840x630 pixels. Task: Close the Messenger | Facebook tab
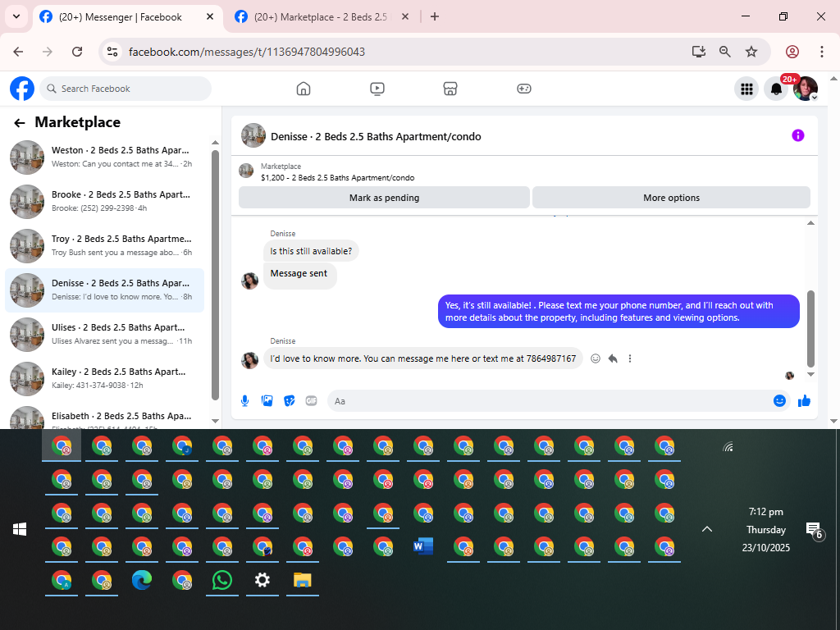point(210,17)
